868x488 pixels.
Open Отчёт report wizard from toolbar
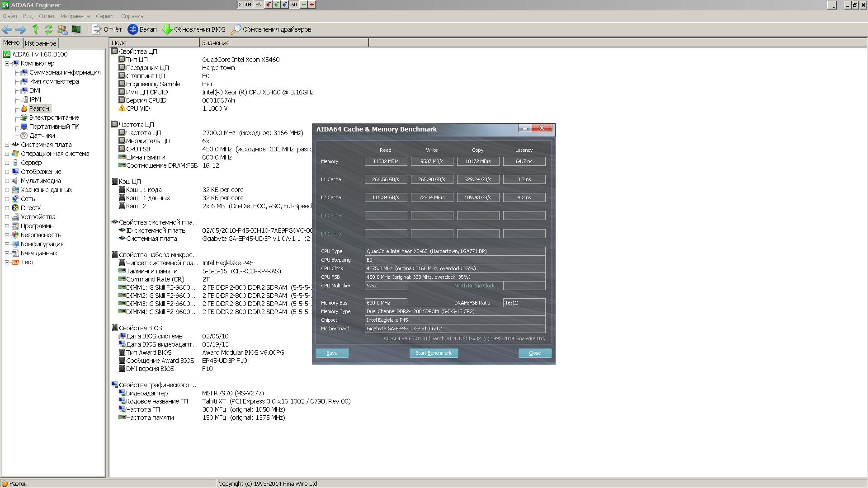click(x=107, y=30)
